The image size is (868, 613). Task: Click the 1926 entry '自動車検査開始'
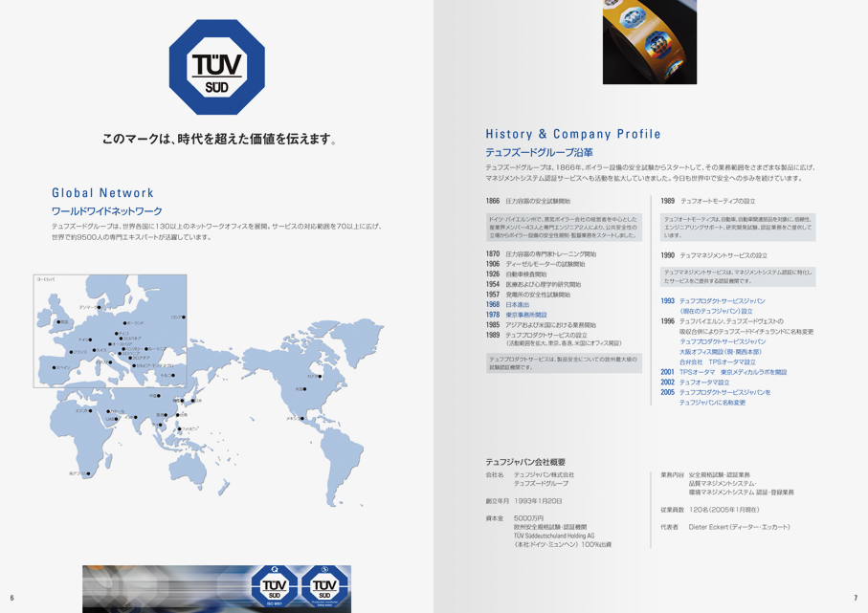[526, 274]
